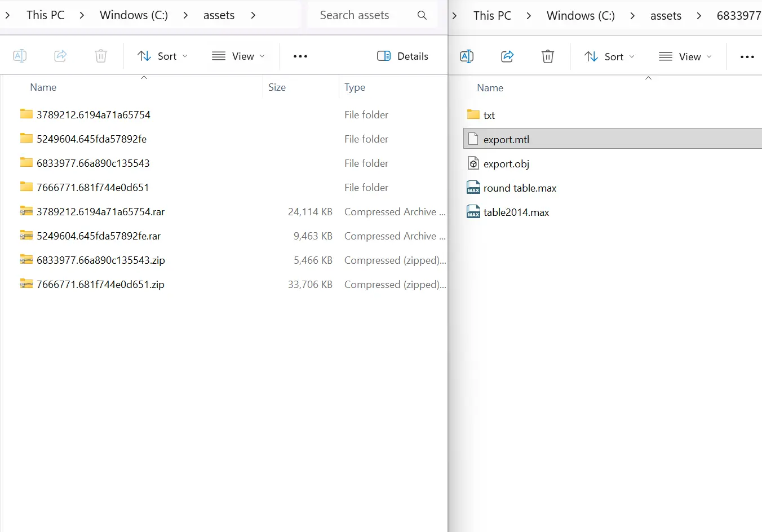Sort by Size column header
Image resolution: width=762 pixels, height=532 pixels.
pyautogui.click(x=277, y=87)
